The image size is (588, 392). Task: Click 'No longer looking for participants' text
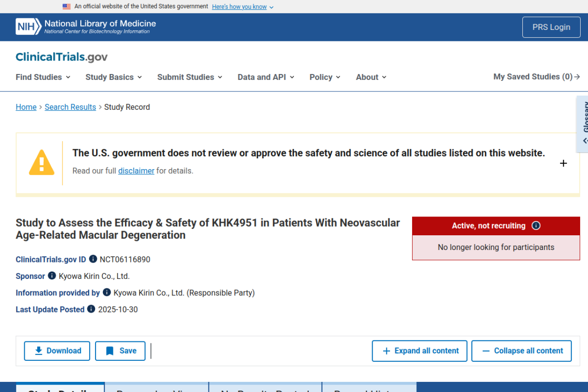coord(496,247)
